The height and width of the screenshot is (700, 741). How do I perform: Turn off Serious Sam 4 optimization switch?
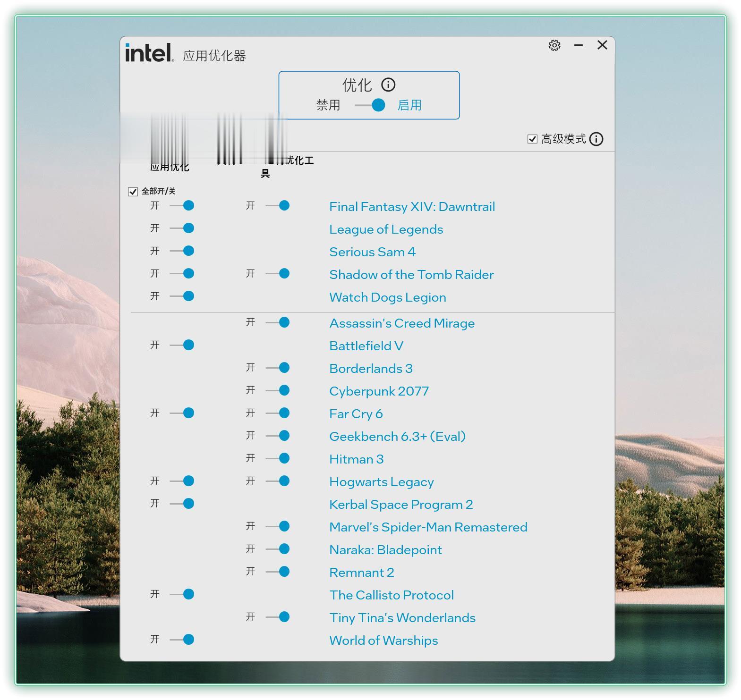(182, 251)
